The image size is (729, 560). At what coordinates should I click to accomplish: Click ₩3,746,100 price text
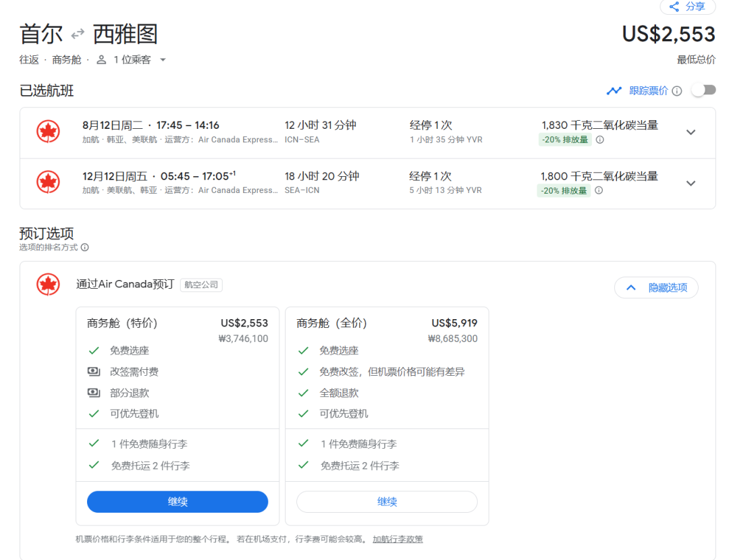(x=243, y=339)
